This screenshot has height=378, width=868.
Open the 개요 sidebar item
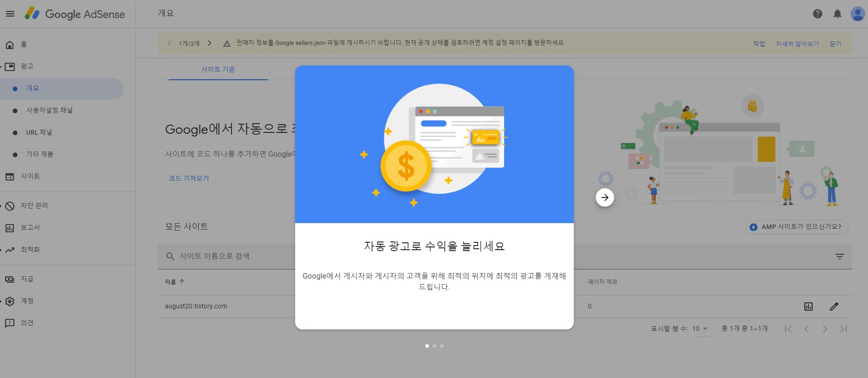click(x=61, y=88)
